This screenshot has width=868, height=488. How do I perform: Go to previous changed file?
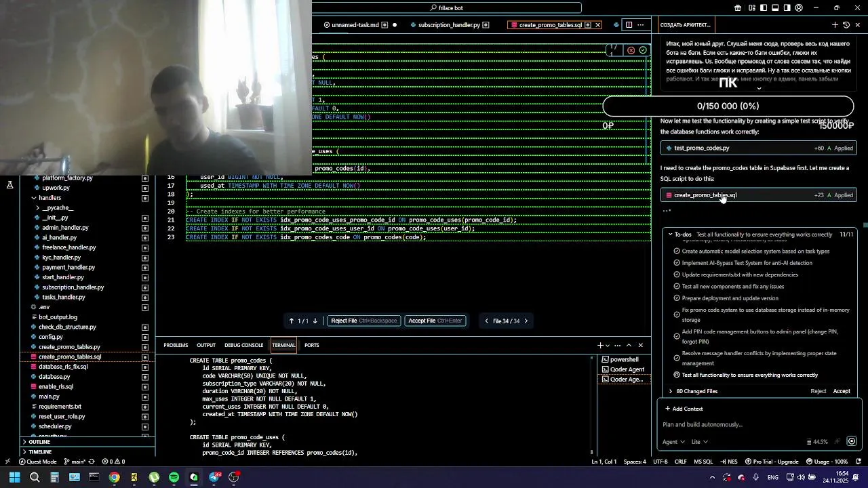pyautogui.click(x=486, y=321)
